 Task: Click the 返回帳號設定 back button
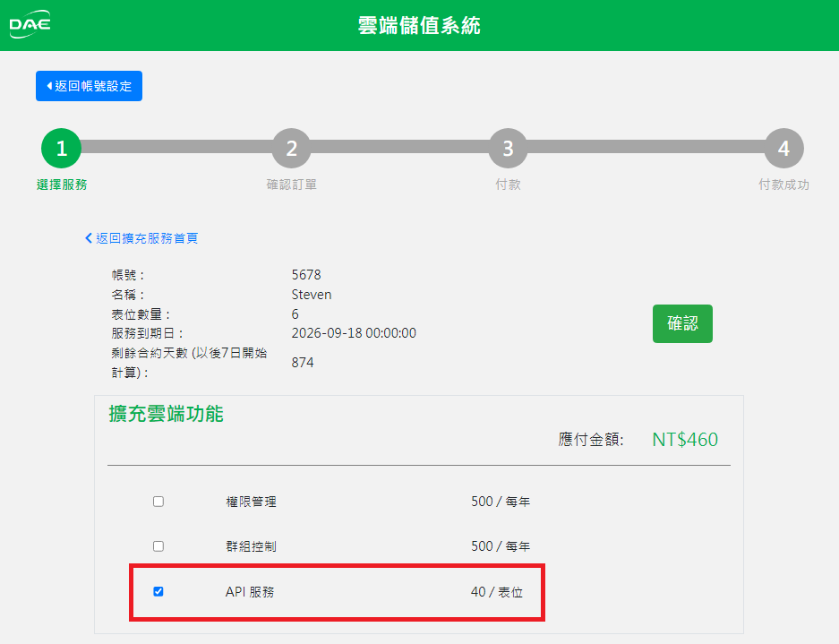click(89, 86)
